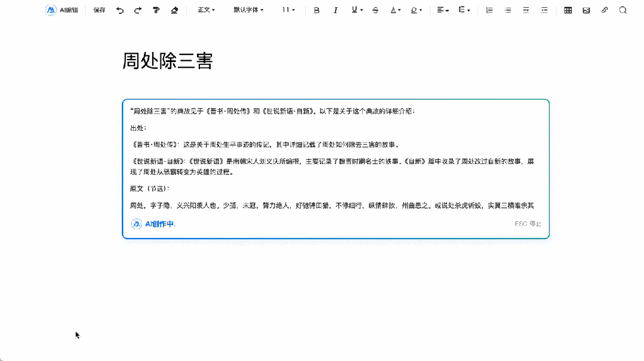Toggle bold formatting
The height and width of the screenshot is (361, 644).
316,10
